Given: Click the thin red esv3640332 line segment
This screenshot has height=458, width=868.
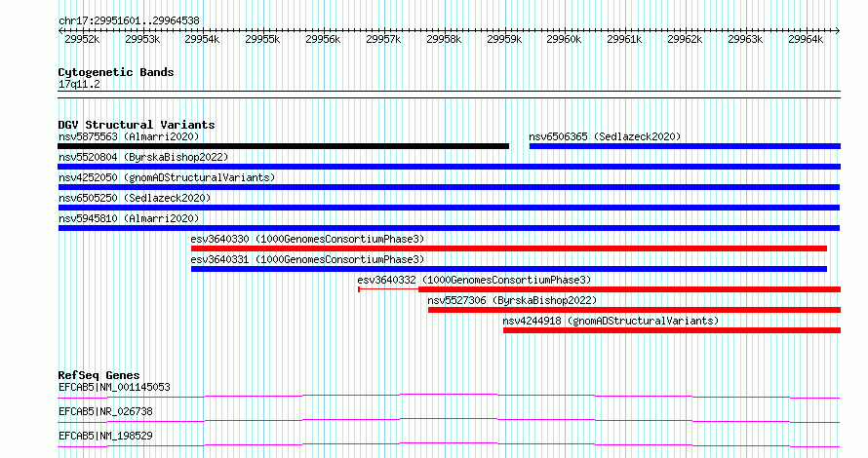Looking at the screenshot, I should pos(388,289).
